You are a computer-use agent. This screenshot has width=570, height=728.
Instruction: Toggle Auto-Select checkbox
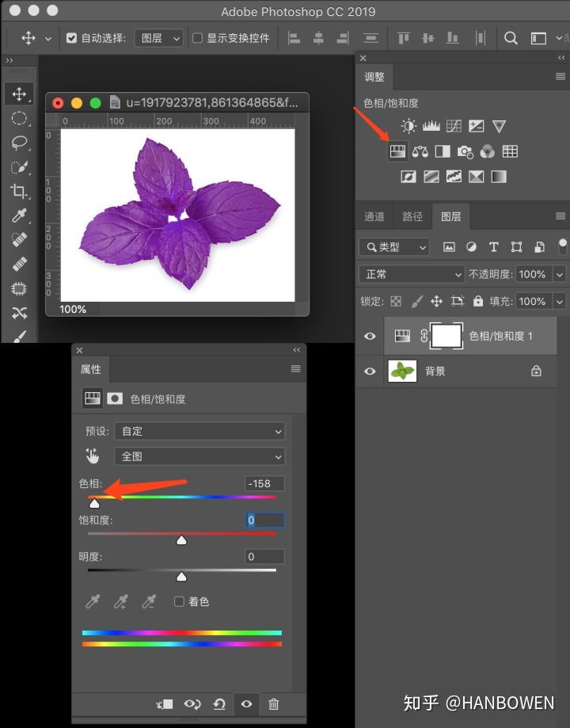coord(71,38)
